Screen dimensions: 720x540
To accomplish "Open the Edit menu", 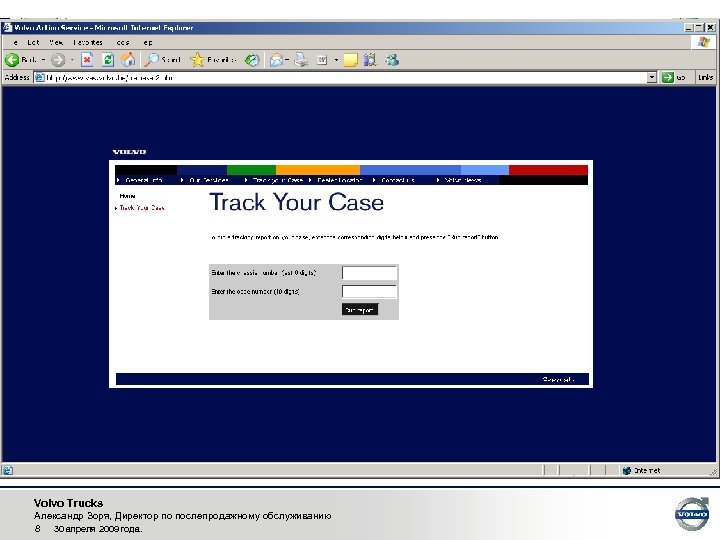I will (x=33, y=42).
